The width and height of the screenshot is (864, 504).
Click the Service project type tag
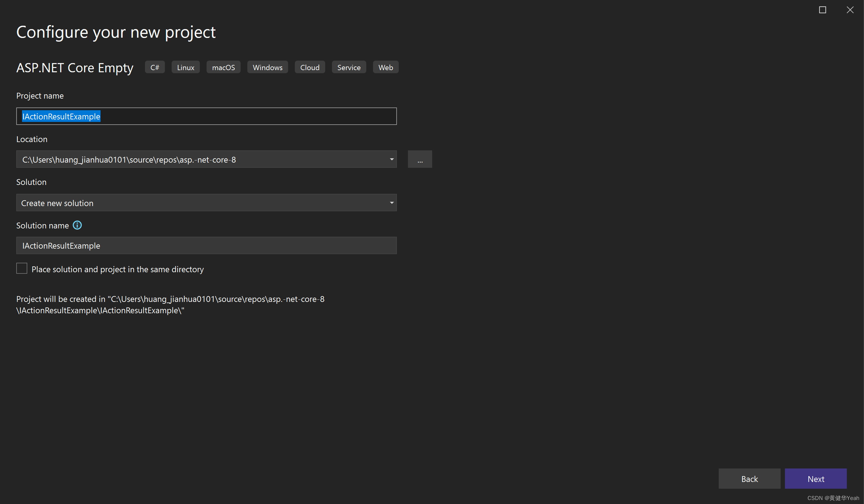click(x=349, y=67)
